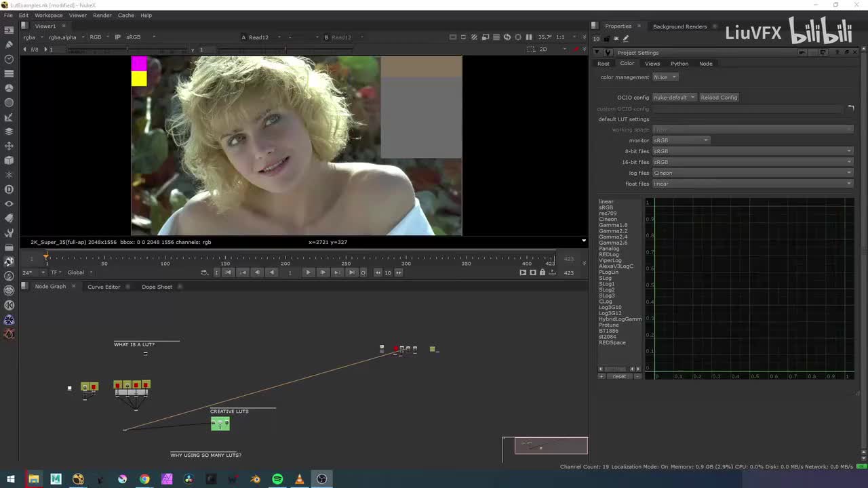Screen dimensions: 868x488
Task: Click the Project Settings wrench icon
Action: 608,53
